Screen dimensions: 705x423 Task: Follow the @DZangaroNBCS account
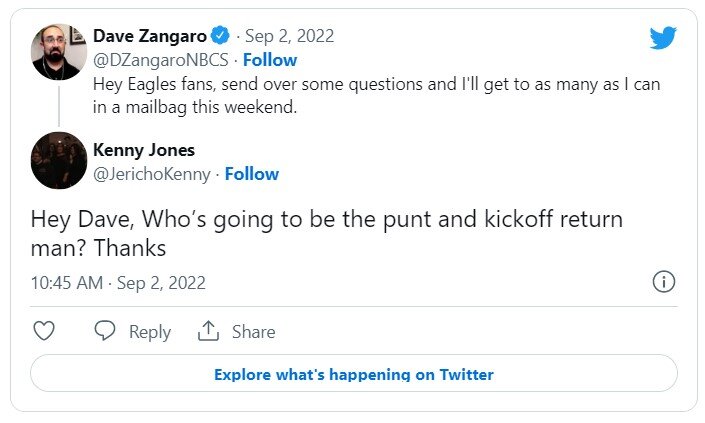point(270,60)
